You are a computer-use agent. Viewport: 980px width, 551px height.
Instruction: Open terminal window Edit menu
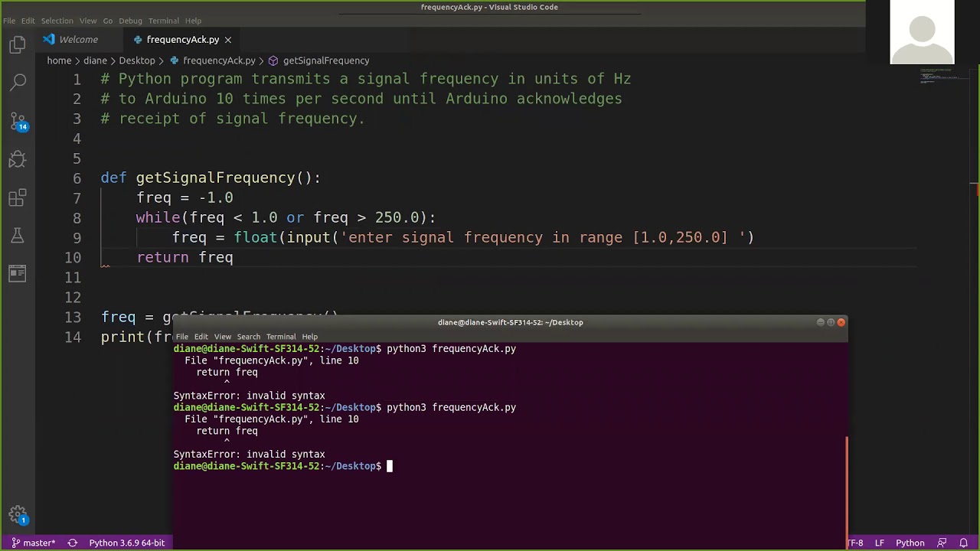tap(201, 337)
